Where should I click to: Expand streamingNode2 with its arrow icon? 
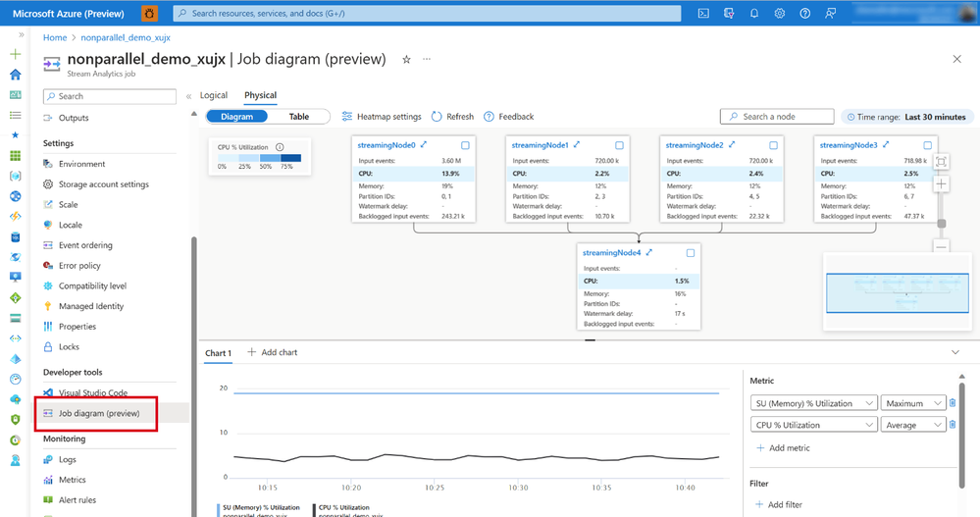(x=732, y=144)
